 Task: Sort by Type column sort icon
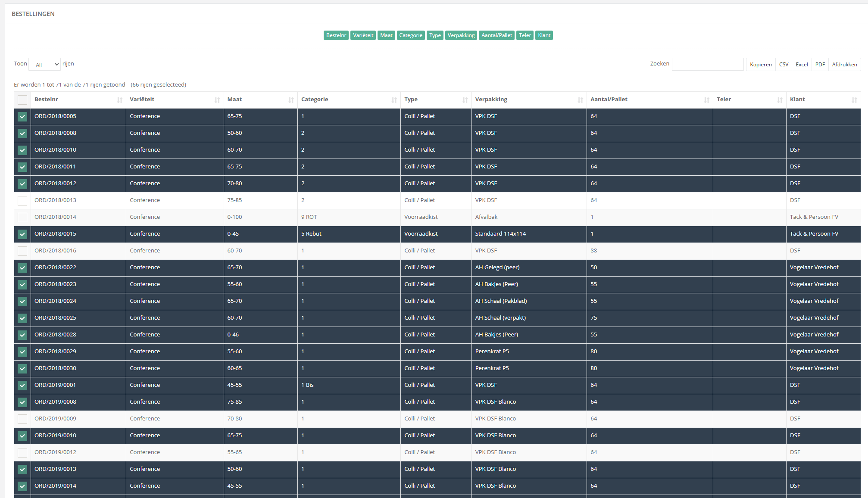[x=465, y=100]
